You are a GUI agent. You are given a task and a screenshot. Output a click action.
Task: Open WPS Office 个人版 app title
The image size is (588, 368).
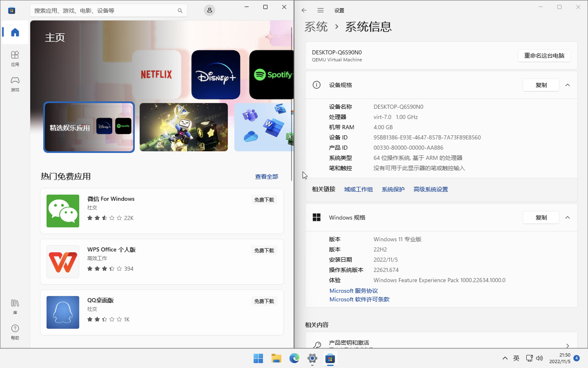[x=111, y=249]
